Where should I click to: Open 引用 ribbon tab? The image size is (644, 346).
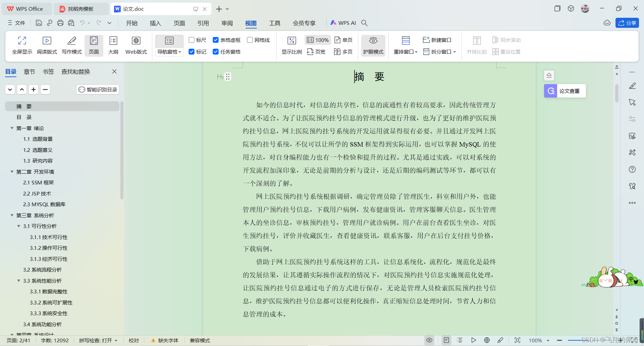203,23
